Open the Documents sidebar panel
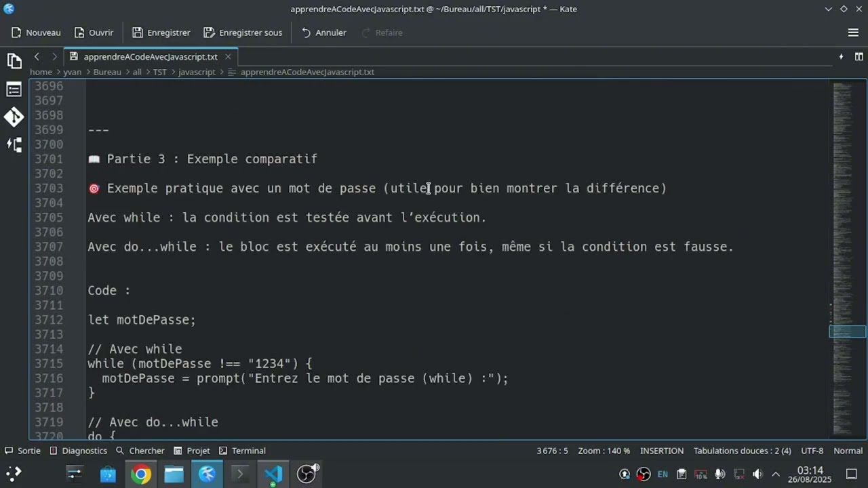The height and width of the screenshot is (488, 868). (14, 61)
